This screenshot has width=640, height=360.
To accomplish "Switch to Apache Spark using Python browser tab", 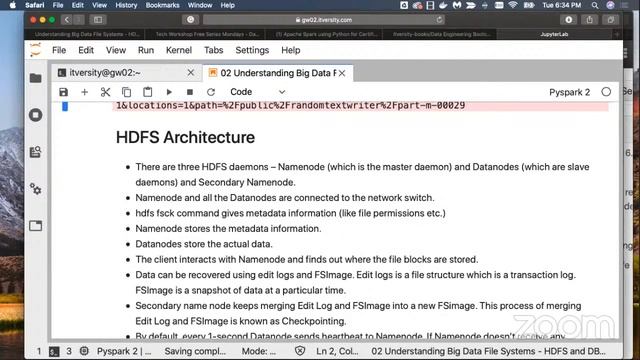I will pyautogui.click(x=327, y=34).
